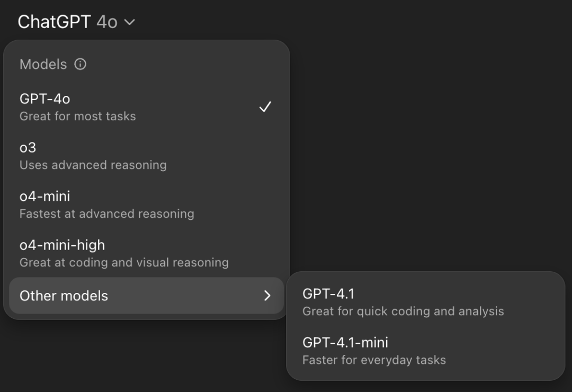
Task: Choose the o4-mini model
Action: pos(45,197)
